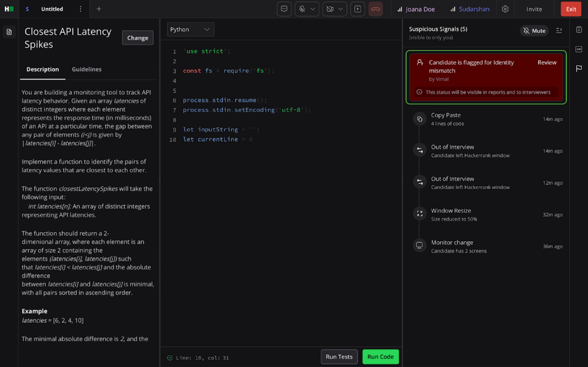This screenshot has height=367, width=588.
Task: Open the settings gear icon
Action: pos(505,9)
